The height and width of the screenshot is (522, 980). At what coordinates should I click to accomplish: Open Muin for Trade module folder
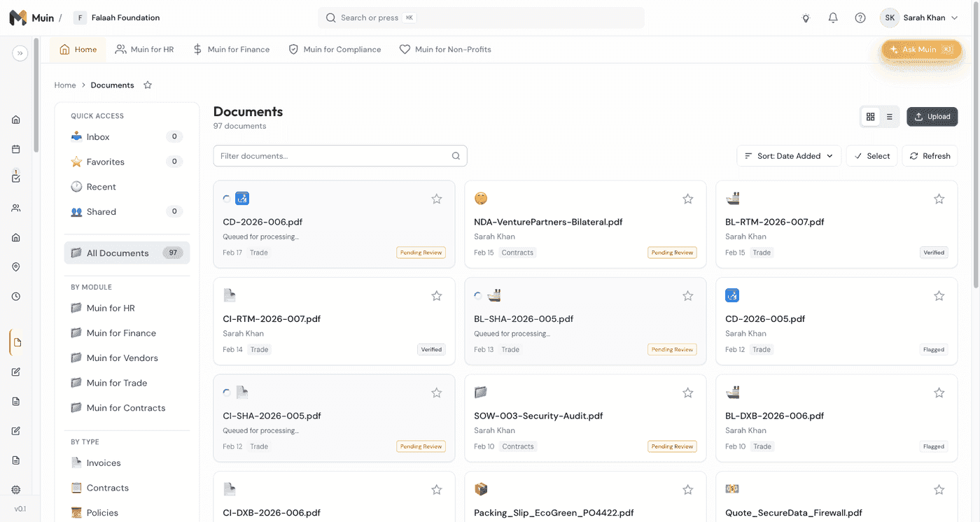tap(116, 383)
